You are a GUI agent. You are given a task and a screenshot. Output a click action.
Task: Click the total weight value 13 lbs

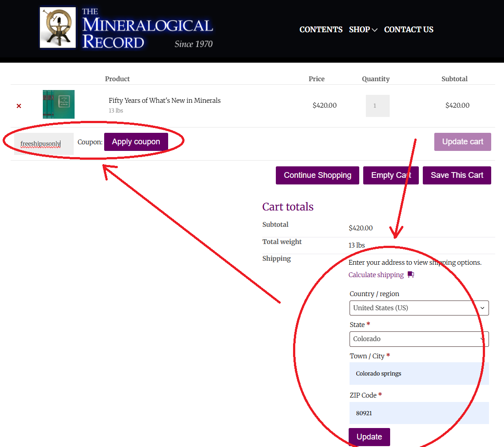pos(357,245)
